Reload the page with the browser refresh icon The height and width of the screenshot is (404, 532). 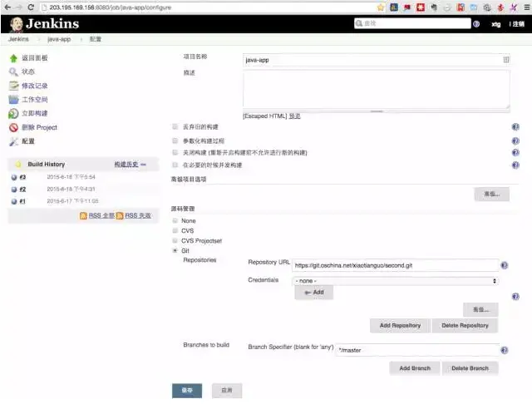31,7
